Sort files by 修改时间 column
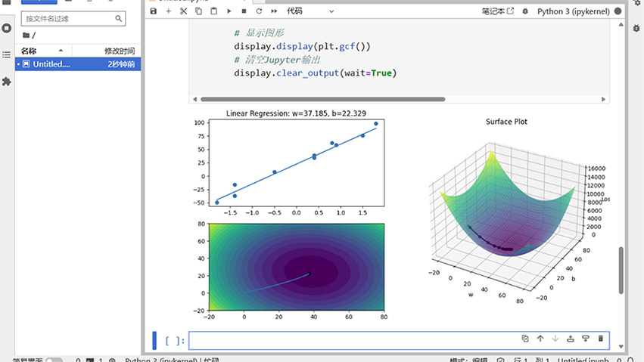The width and height of the screenshot is (644, 362). point(120,50)
